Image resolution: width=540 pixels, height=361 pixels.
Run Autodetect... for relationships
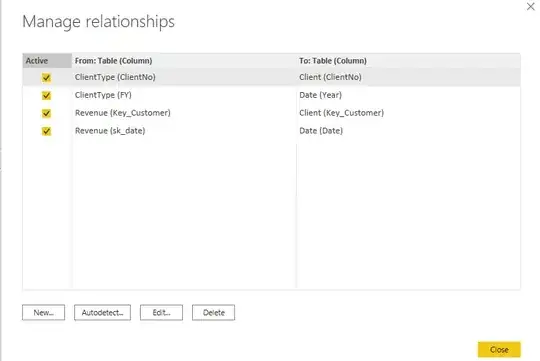point(102,312)
